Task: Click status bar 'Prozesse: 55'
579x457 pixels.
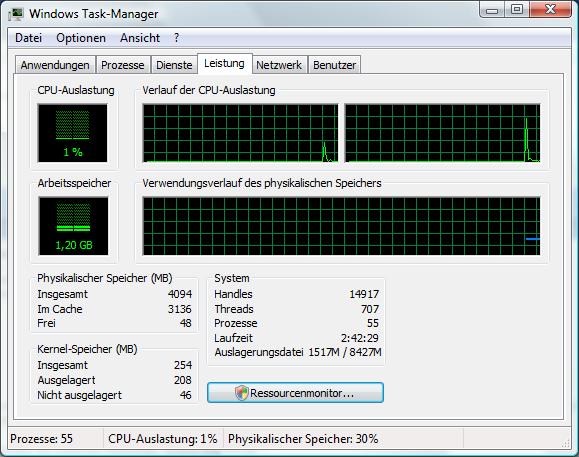Action: pos(41,439)
